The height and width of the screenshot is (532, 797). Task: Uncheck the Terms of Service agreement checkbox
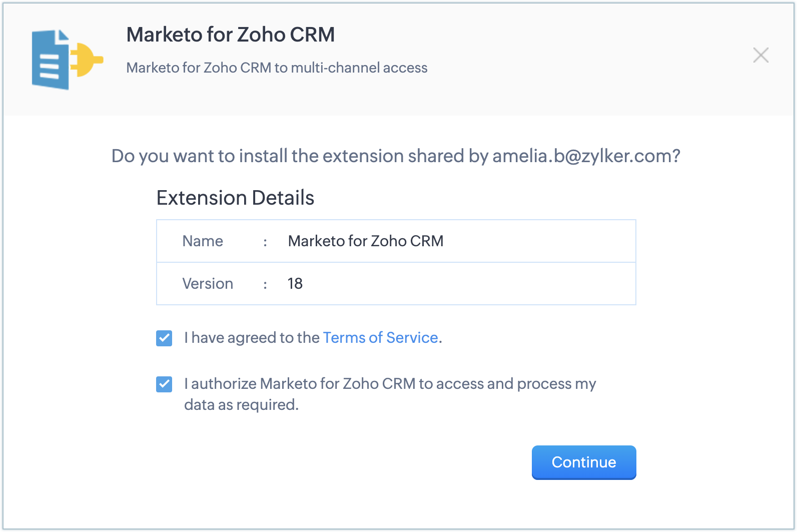point(164,338)
